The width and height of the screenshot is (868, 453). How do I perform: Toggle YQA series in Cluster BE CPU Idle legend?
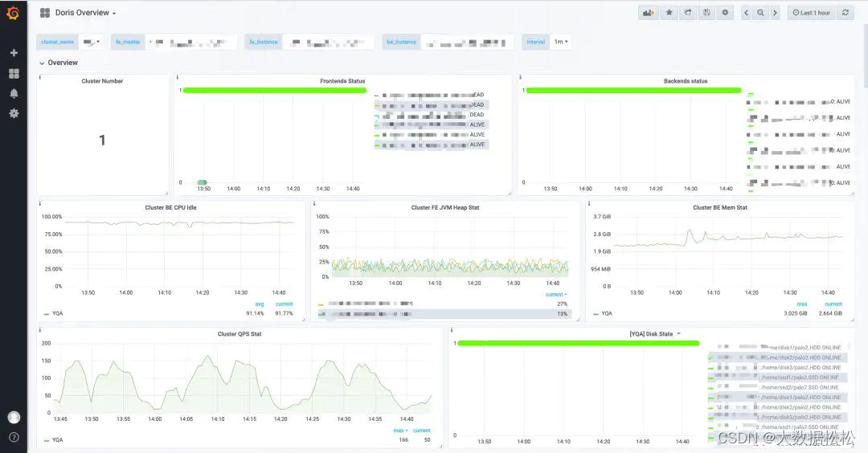coord(58,313)
